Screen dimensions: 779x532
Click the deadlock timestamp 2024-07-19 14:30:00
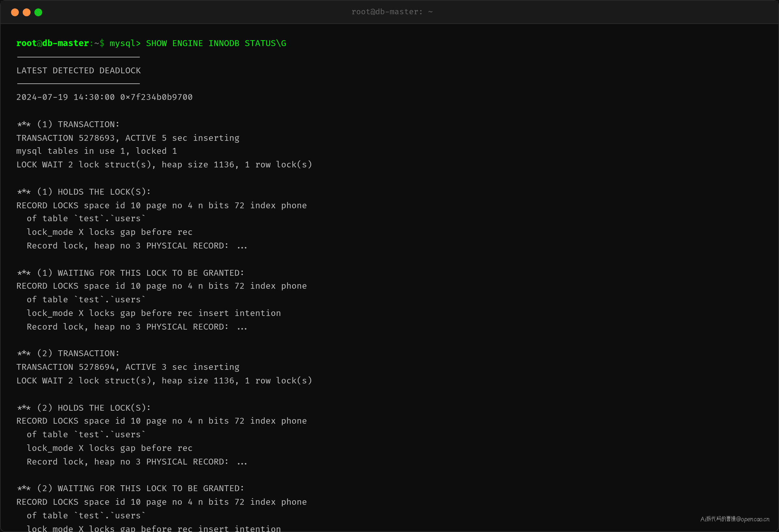click(x=65, y=97)
